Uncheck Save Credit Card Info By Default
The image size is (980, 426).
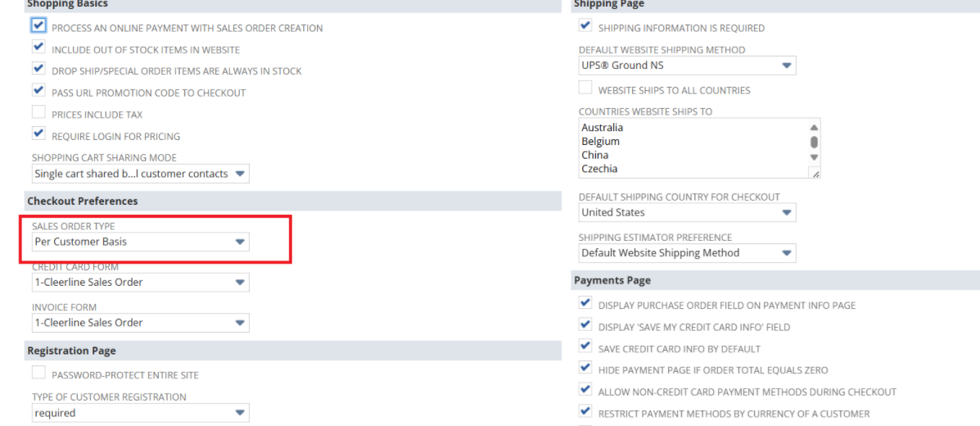click(x=585, y=347)
